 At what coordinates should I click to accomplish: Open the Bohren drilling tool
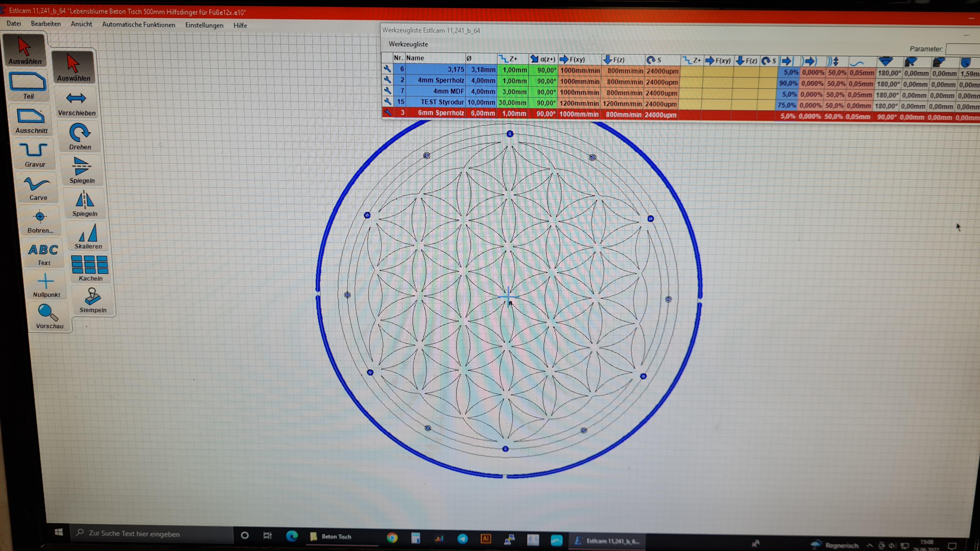pyautogui.click(x=40, y=221)
